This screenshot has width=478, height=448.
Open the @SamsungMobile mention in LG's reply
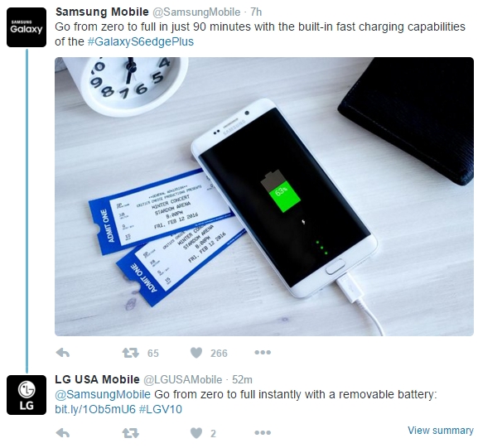click(x=103, y=394)
